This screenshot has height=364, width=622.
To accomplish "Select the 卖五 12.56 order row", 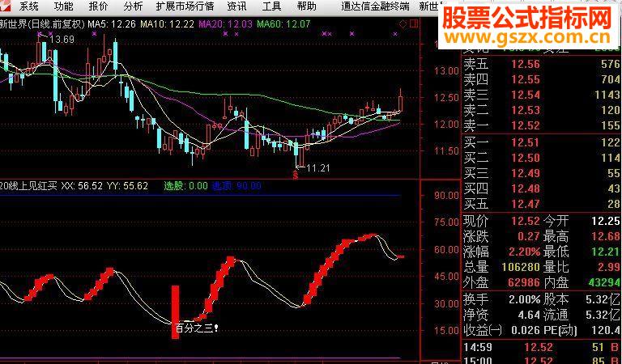I will [542, 64].
